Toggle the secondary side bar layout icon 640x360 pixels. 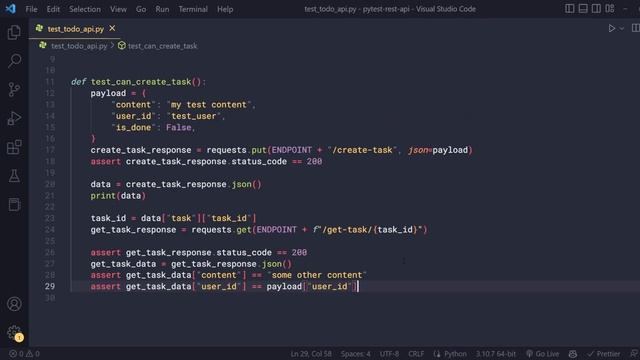(596, 9)
